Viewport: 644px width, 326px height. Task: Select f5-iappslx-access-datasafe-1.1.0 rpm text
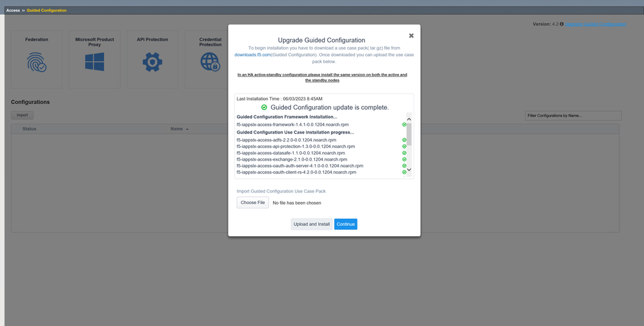pyautogui.click(x=291, y=153)
